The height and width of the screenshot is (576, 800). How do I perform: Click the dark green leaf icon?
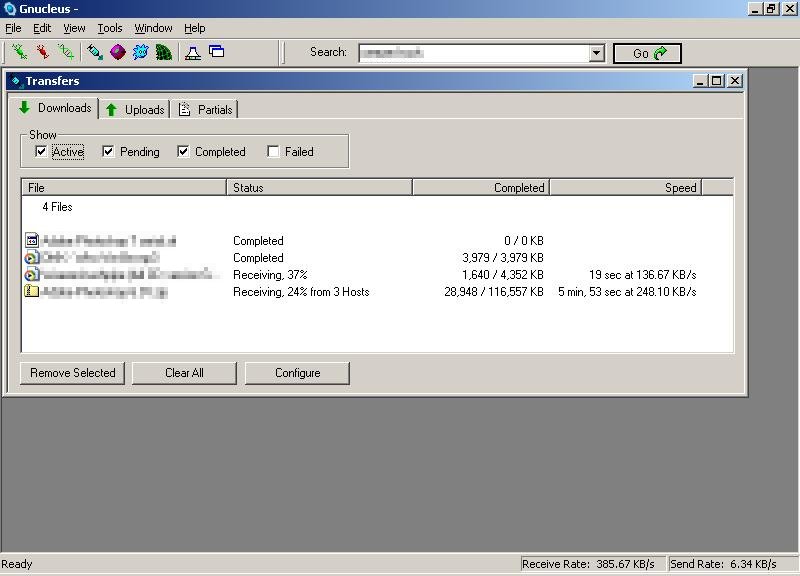click(x=164, y=52)
